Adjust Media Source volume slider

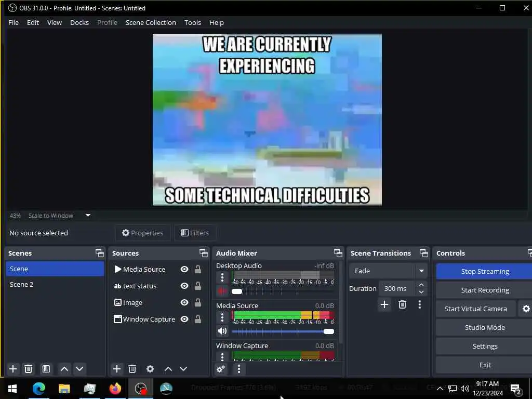coord(283,331)
